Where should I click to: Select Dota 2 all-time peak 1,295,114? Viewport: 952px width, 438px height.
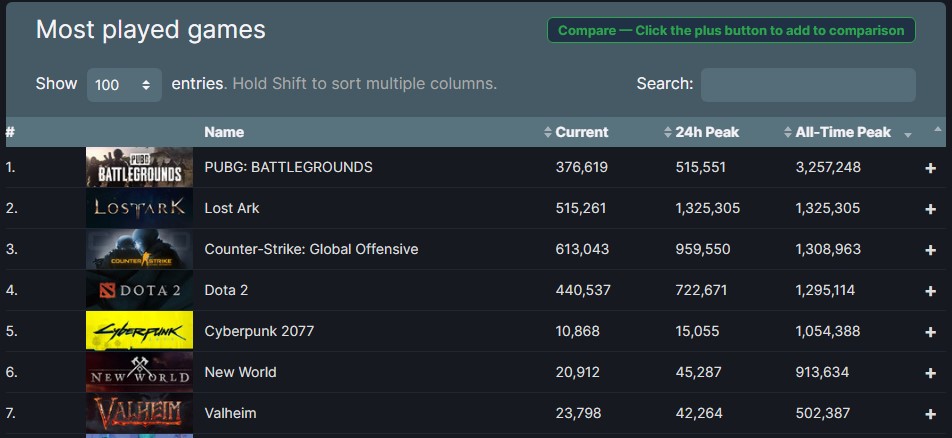826,290
